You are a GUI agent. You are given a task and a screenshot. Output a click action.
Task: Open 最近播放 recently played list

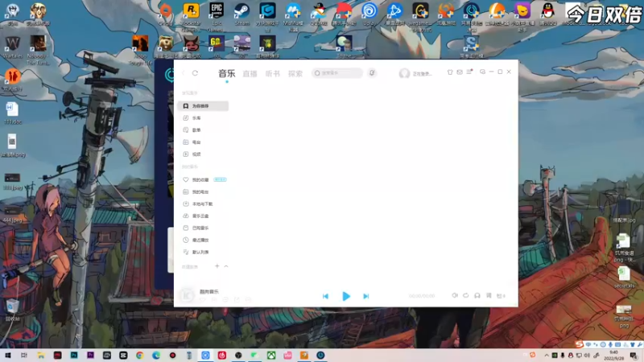click(x=200, y=240)
